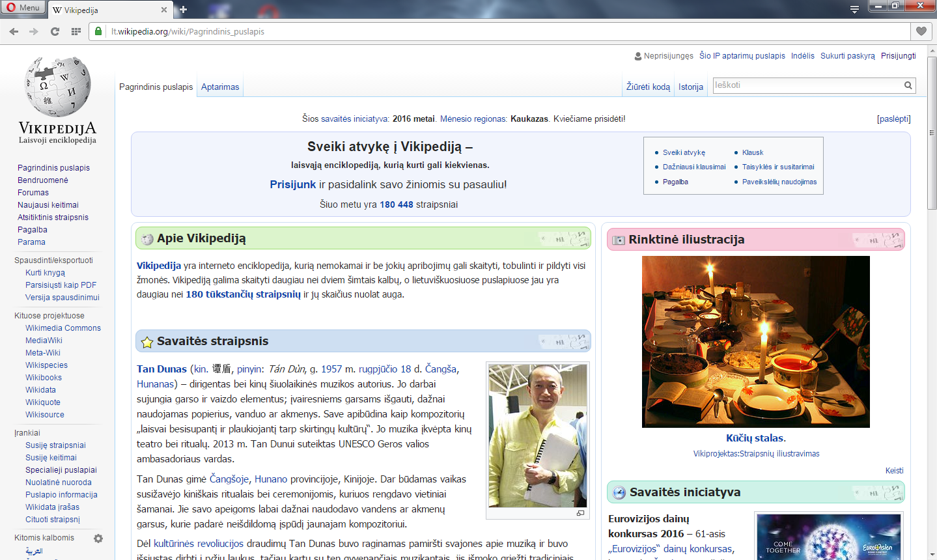Go forward with the browser forward arrow
This screenshot has width=937, height=560.
pyautogui.click(x=34, y=31)
